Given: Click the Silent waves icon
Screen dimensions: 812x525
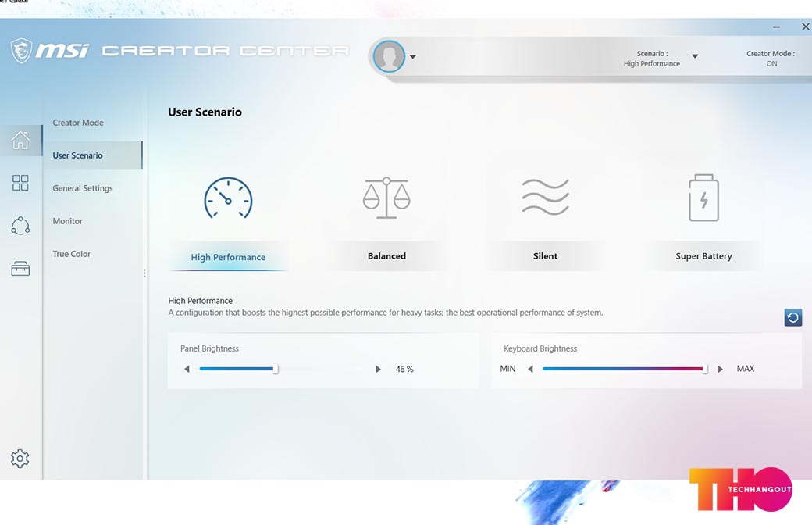Looking at the screenshot, I should [x=545, y=197].
